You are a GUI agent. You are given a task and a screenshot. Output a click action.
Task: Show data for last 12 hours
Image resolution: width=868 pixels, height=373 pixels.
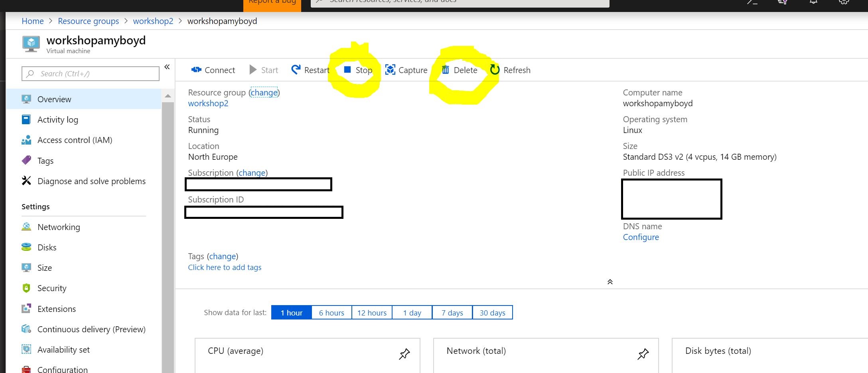pyautogui.click(x=372, y=312)
